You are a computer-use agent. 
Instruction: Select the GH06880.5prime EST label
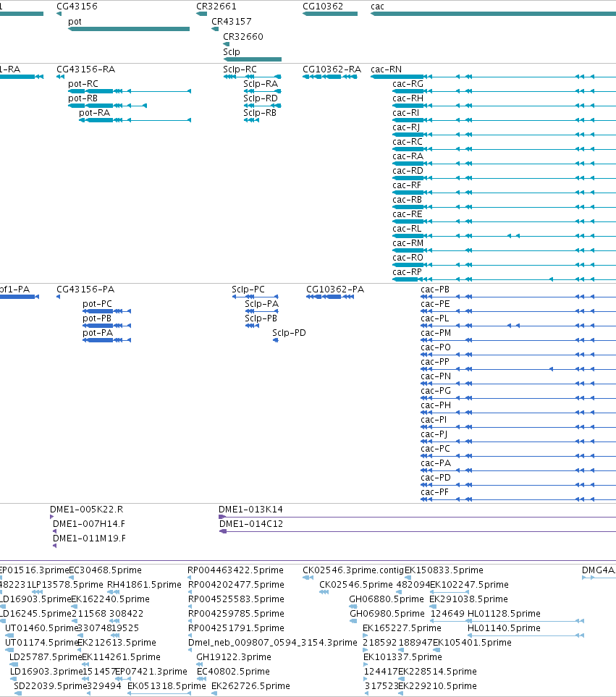point(387,599)
